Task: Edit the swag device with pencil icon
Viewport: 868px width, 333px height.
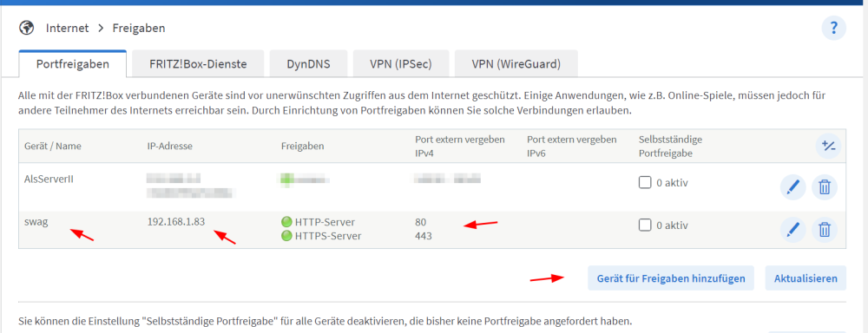Action: click(x=792, y=229)
